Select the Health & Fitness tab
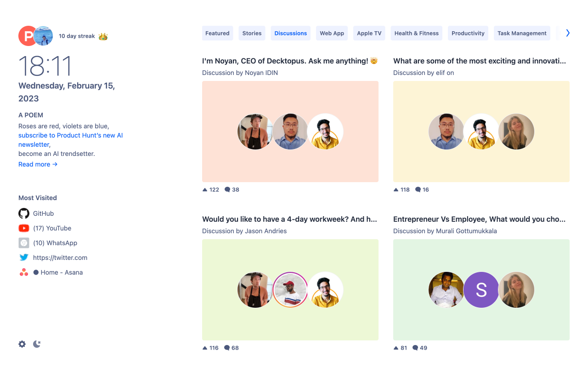The width and height of the screenshot is (588, 368). [x=417, y=33]
